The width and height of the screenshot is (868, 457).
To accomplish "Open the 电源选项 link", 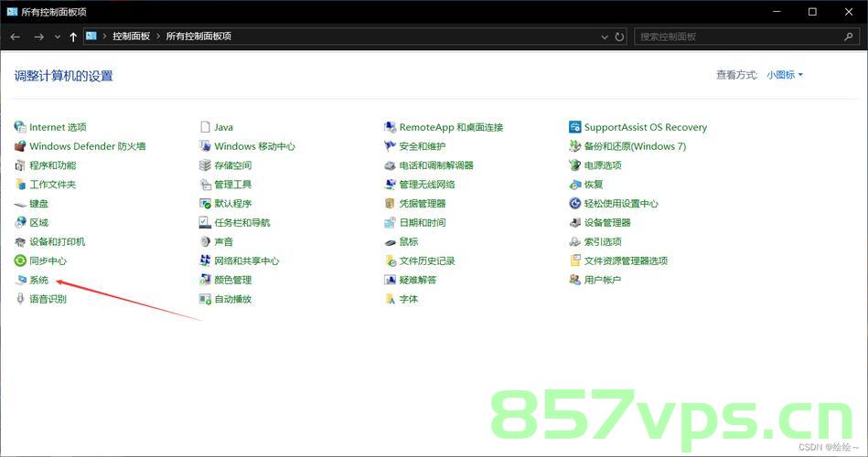I will (x=603, y=165).
